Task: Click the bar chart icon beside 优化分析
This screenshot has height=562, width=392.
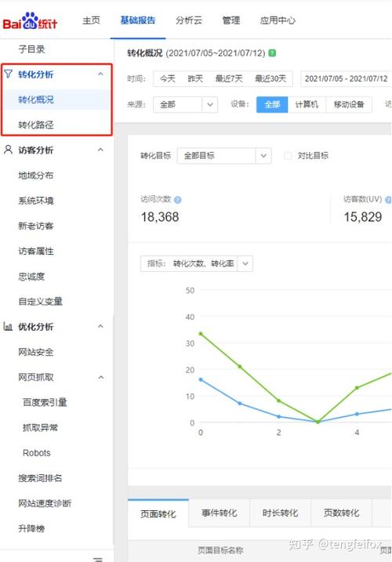Action: [8, 326]
